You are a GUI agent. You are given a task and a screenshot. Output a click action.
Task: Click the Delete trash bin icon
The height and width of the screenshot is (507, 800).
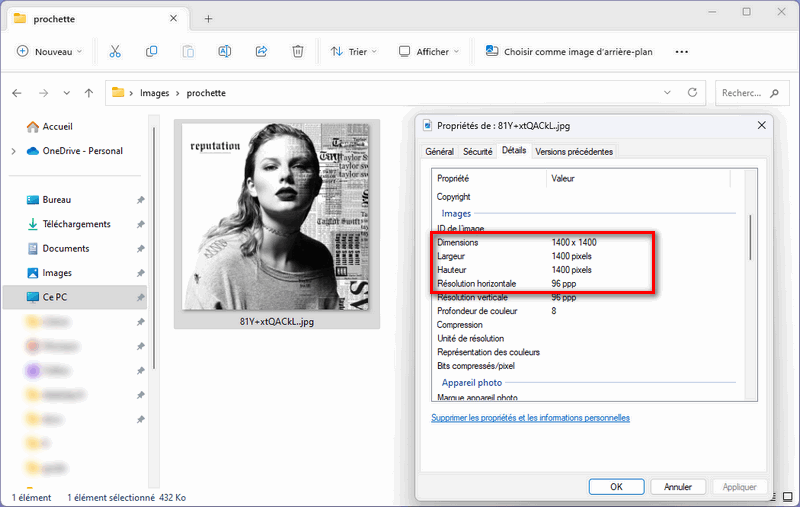click(298, 52)
